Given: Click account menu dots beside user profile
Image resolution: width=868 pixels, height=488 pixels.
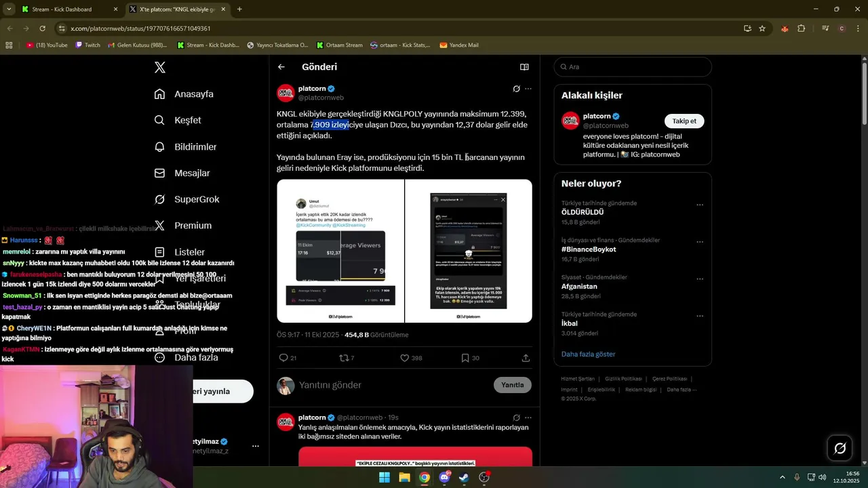Looking at the screenshot, I should tap(256, 446).
